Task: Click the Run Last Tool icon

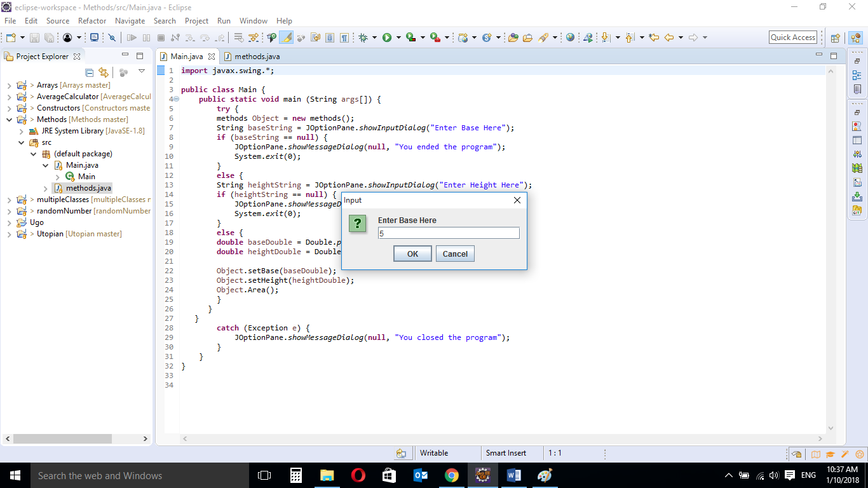Action: pyautogui.click(x=435, y=37)
